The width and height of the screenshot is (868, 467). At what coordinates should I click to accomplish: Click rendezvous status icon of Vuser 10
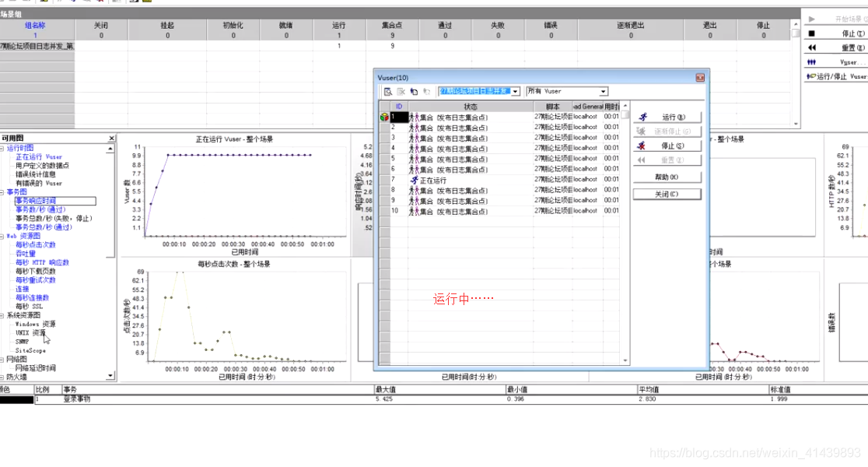coord(414,212)
